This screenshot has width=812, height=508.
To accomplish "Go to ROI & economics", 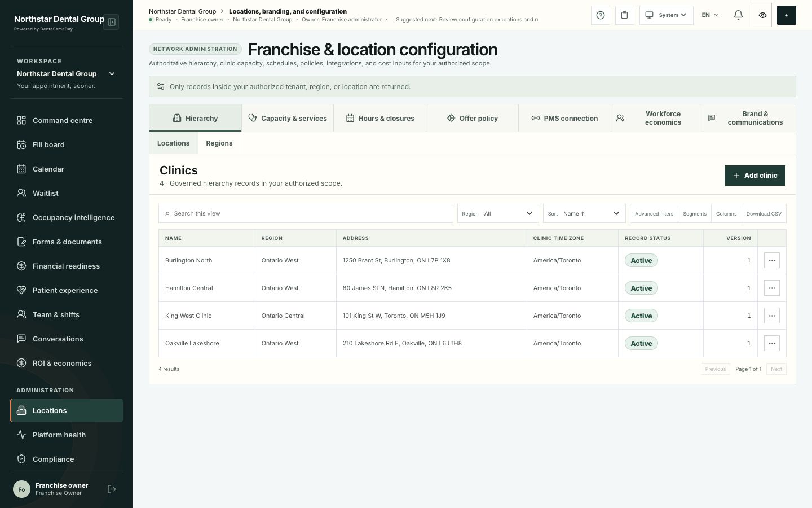I will (67, 363).
